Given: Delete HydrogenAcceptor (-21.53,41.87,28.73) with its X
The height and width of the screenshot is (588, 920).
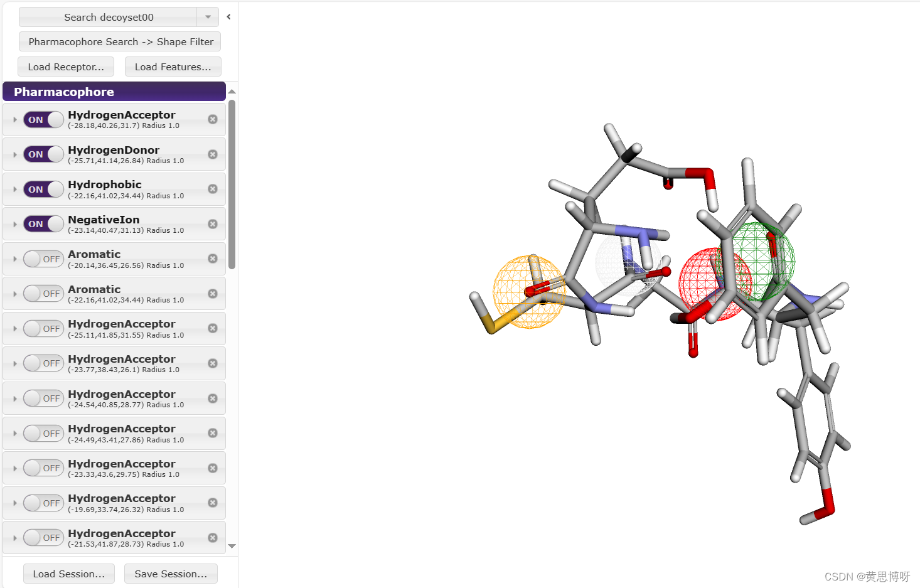Looking at the screenshot, I should pos(213,538).
